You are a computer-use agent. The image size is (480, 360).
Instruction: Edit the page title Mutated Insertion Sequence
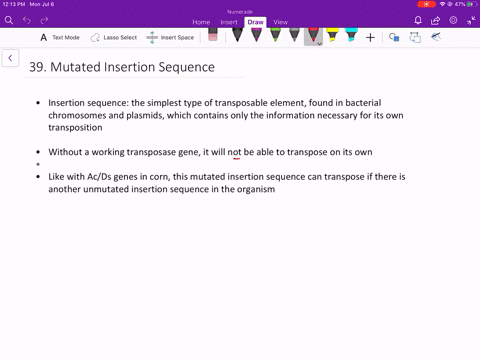[122, 67]
